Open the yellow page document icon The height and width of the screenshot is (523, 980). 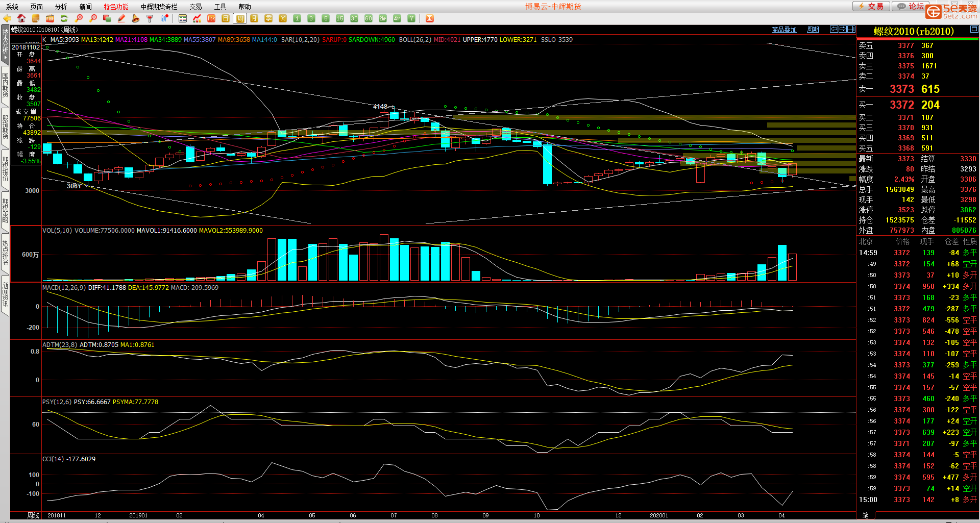(x=36, y=18)
